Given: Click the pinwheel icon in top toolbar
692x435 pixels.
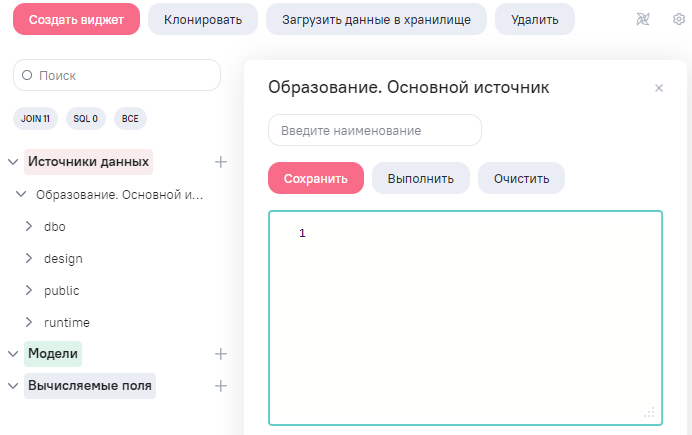Looking at the screenshot, I should pos(643,19).
